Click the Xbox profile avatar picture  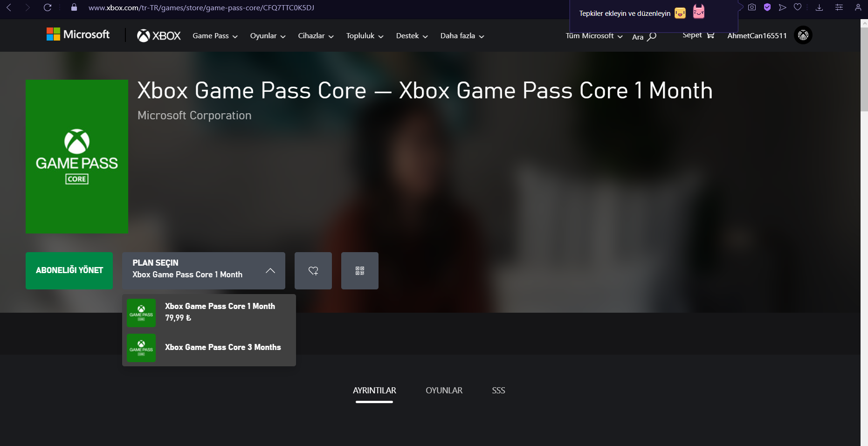803,35
